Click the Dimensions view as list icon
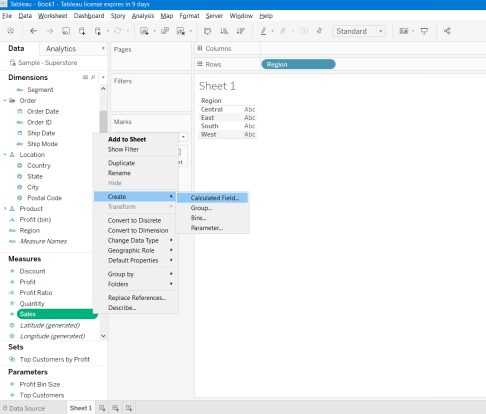This screenshot has width=486, height=414. (85, 77)
